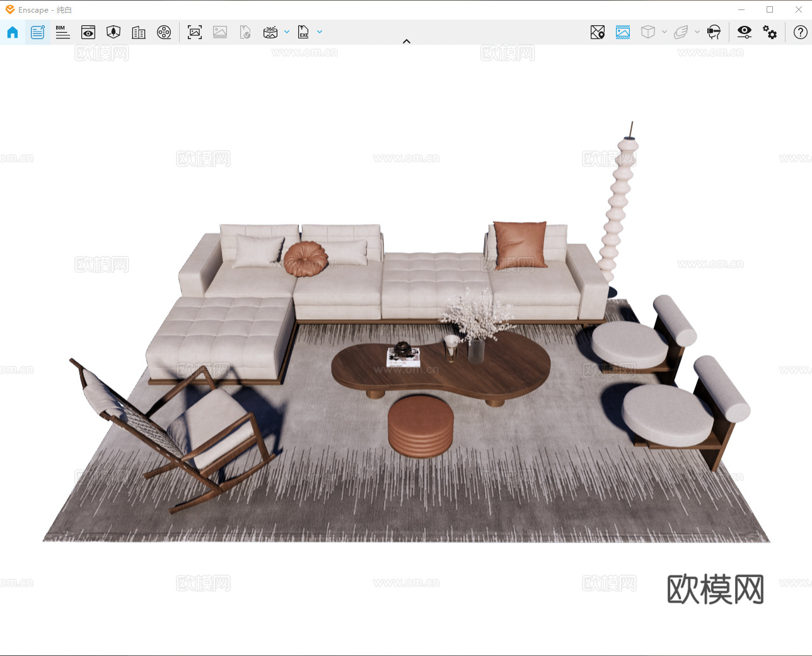
Task: Toggle the notes/feedback panel icon
Action: coord(38,32)
